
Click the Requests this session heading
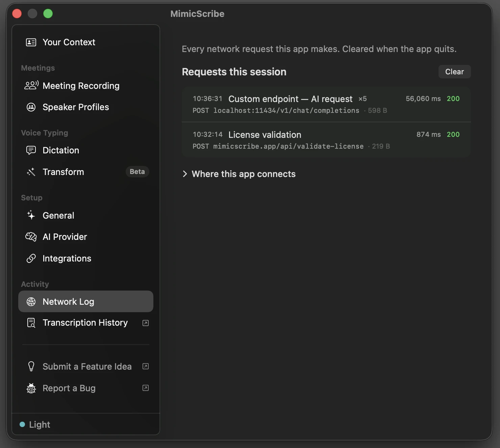pyautogui.click(x=234, y=72)
